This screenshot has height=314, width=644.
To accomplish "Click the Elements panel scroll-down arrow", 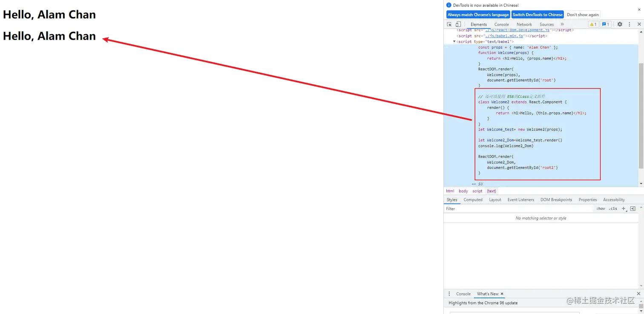I will coord(641,184).
